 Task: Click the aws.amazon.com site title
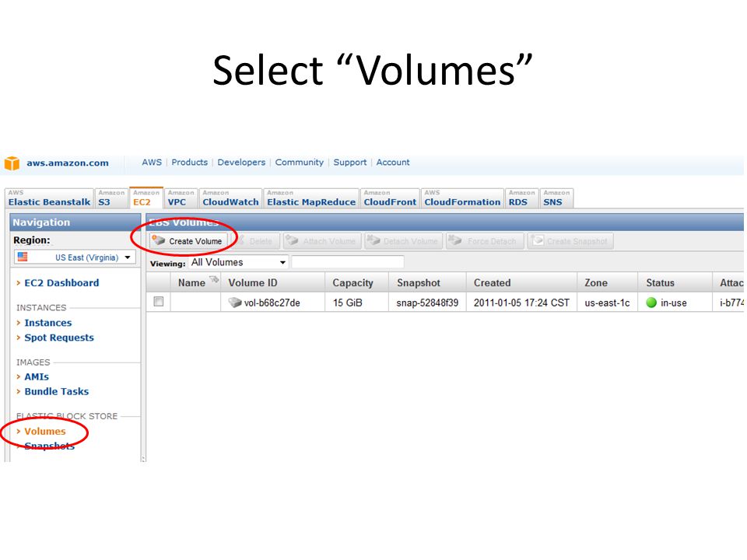[68, 163]
